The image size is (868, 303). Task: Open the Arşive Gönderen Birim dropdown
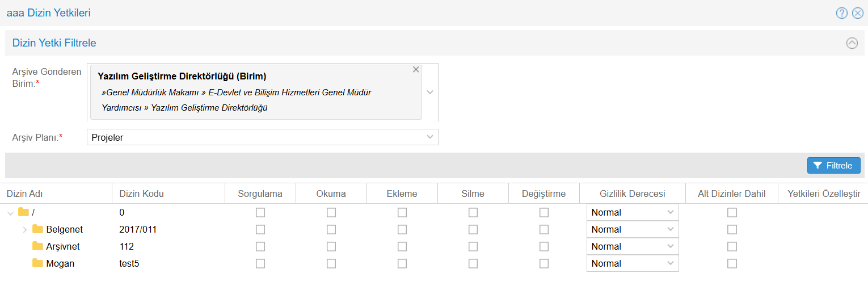pyautogui.click(x=430, y=92)
